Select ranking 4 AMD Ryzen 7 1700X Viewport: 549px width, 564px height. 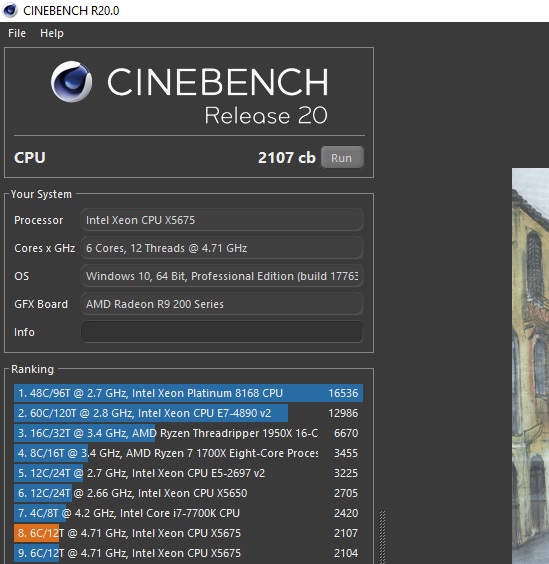pos(188,453)
